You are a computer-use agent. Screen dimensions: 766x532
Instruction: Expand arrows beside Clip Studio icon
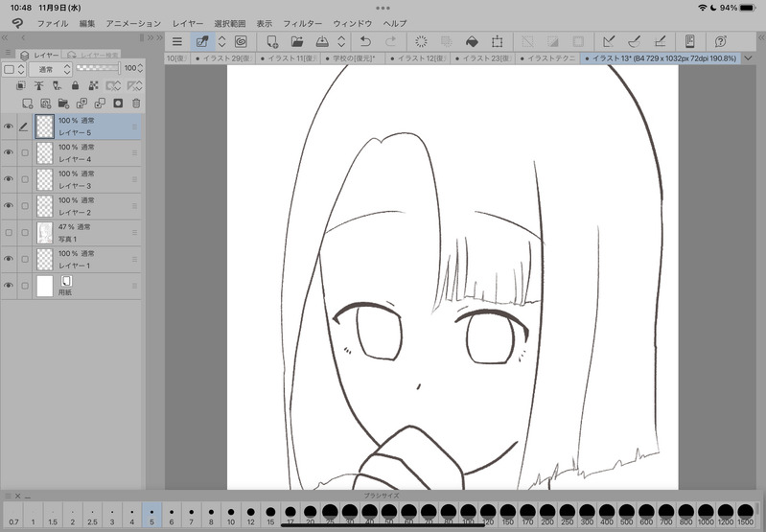click(x=221, y=41)
